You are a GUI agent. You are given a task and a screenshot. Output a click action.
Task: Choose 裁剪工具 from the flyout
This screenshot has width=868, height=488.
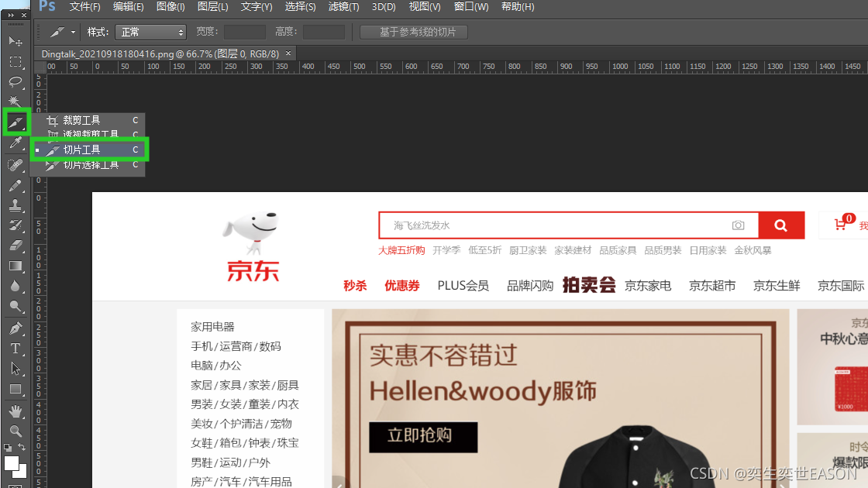pyautogui.click(x=88, y=120)
